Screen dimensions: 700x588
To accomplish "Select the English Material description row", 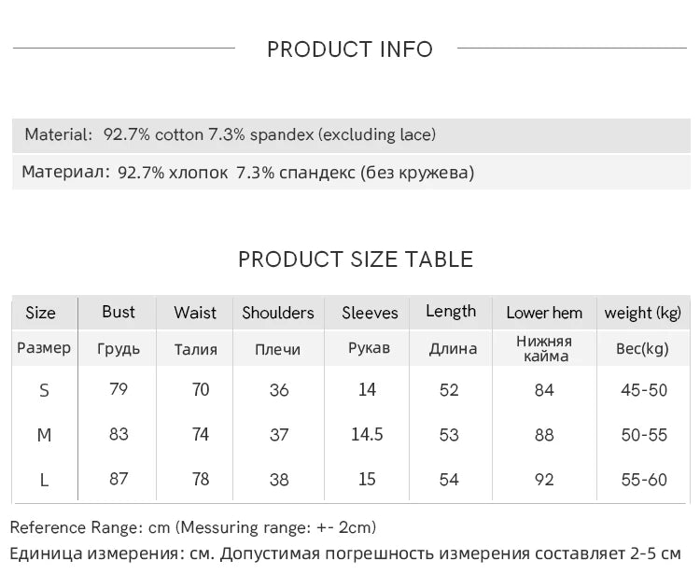I will 351,135.
